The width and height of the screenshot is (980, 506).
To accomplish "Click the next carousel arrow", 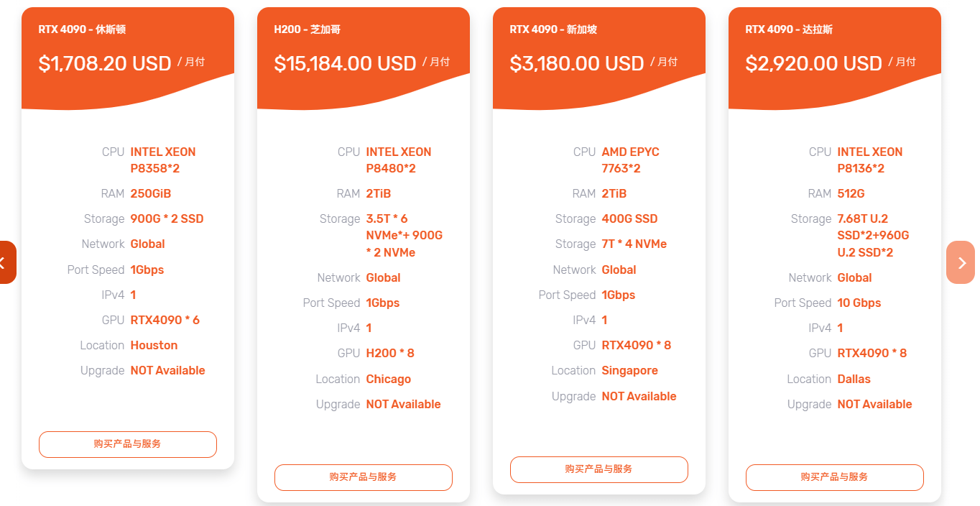I will pos(961,262).
